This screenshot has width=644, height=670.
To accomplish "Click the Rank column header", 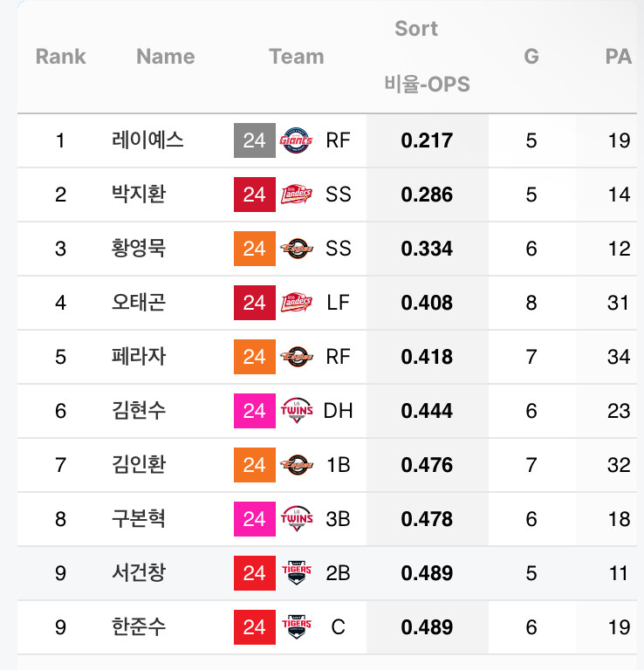I will pos(60,57).
